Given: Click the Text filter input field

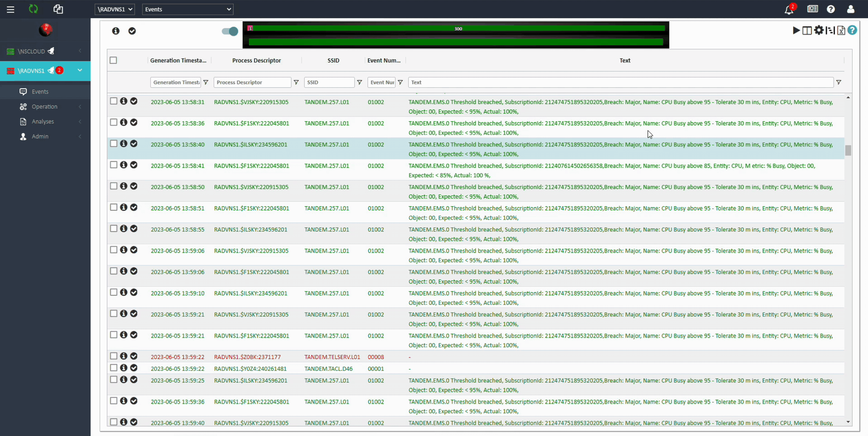Looking at the screenshot, I should [x=621, y=82].
